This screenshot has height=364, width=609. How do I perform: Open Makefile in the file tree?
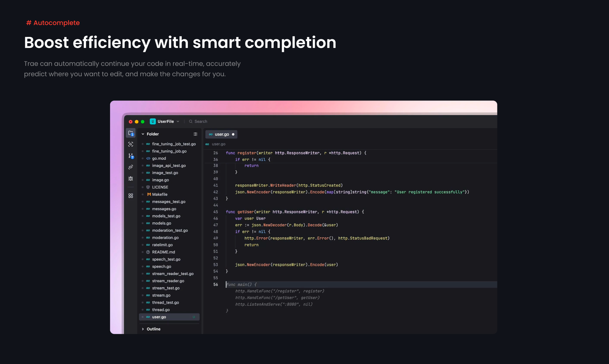coord(160,194)
